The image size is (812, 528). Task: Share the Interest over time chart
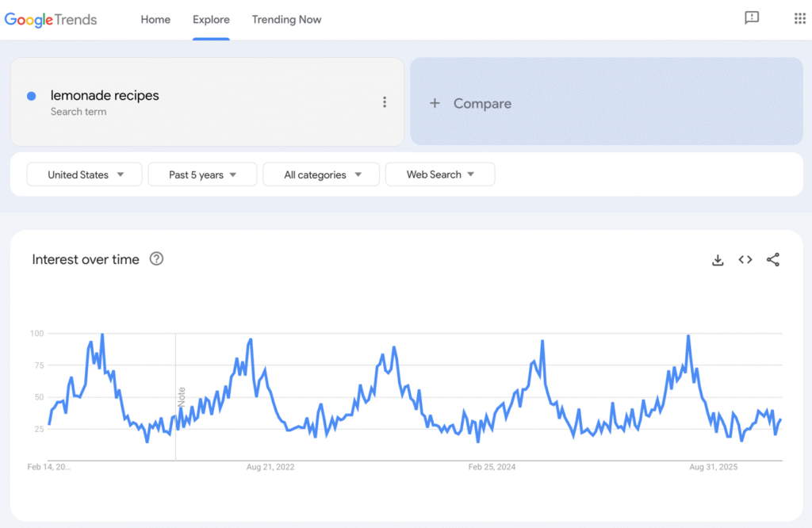coord(773,259)
